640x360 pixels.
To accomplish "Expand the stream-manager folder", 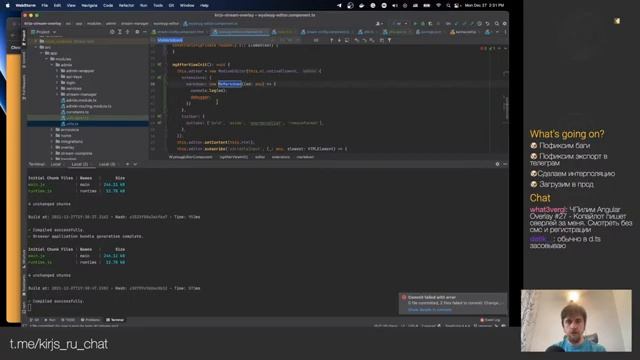I will pyautogui.click(x=57, y=94).
